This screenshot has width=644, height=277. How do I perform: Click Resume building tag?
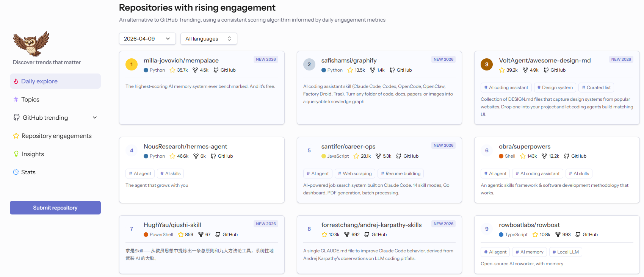pyautogui.click(x=401, y=174)
